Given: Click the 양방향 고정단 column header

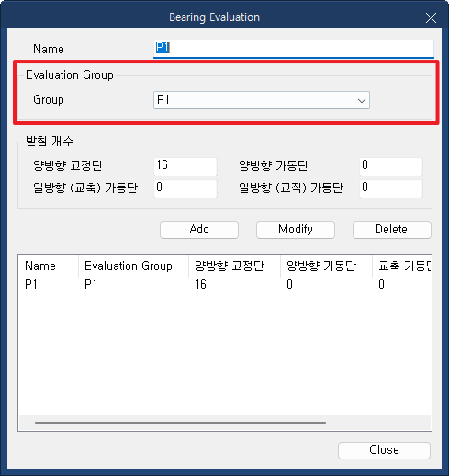Looking at the screenshot, I should [x=234, y=266].
